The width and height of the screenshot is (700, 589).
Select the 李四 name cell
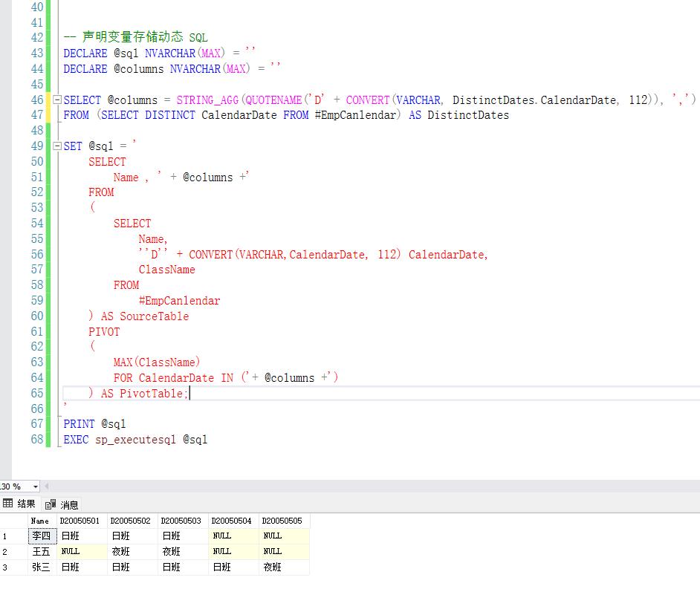pos(42,536)
